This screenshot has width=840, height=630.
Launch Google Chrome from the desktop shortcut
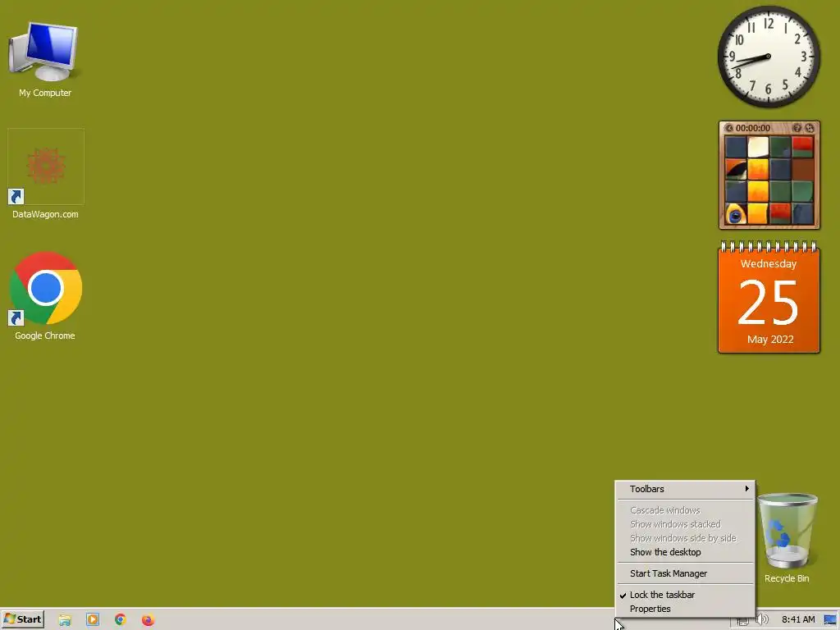point(46,295)
